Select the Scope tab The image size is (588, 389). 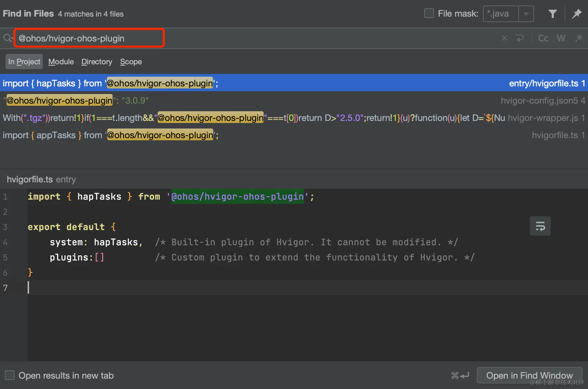point(131,62)
